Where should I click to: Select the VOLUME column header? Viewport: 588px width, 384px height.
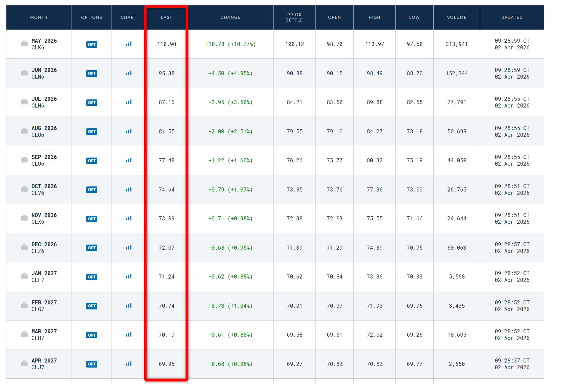pos(456,17)
